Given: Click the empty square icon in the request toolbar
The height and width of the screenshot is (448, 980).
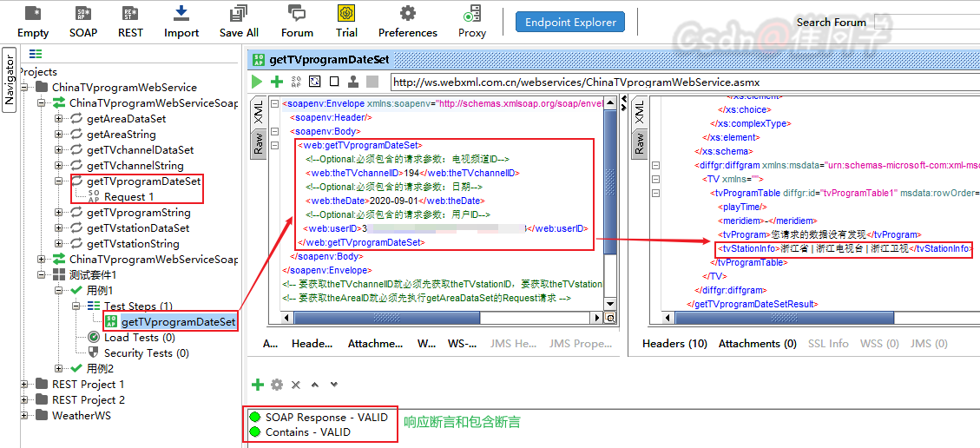Looking at the screenshot, I should click(334, 82).
